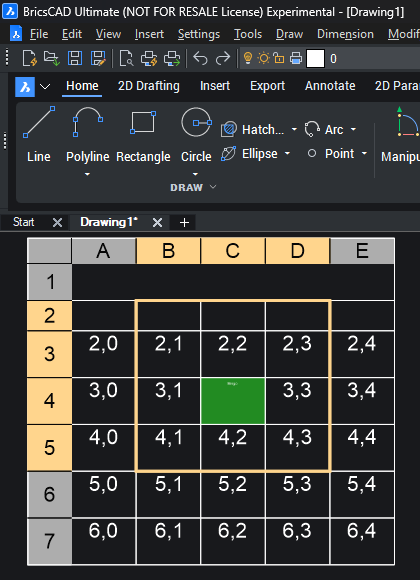Close the Start tab

pyautogui.click(x=57, y=222)
